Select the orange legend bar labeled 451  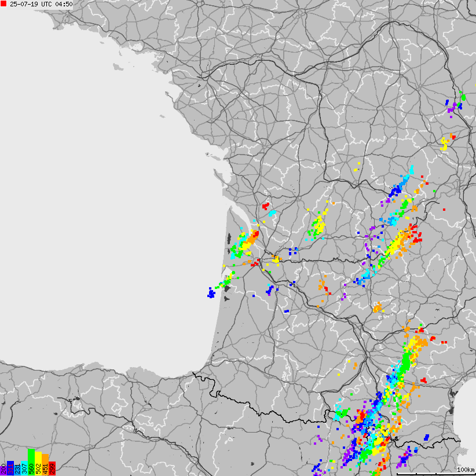[x=45, y=465]
